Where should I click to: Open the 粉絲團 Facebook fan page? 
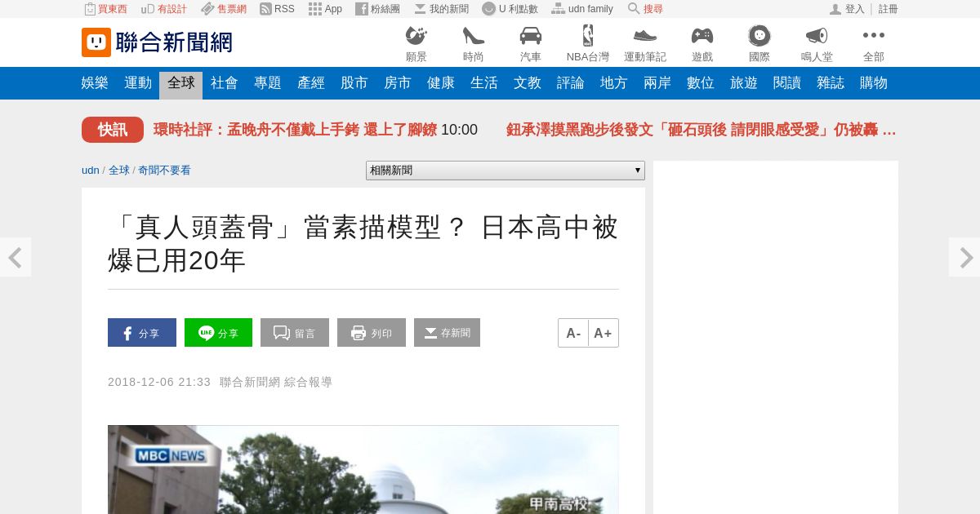point(377,9)
